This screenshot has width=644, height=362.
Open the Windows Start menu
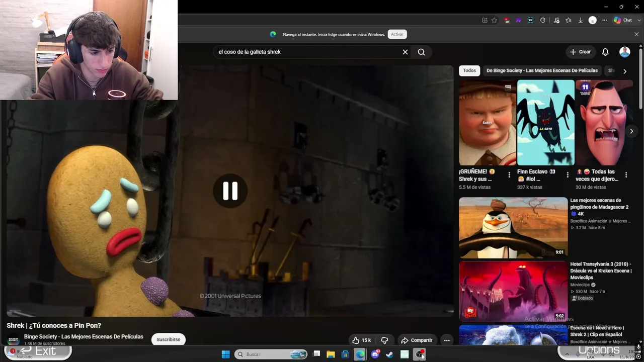(x=225, y=354)
